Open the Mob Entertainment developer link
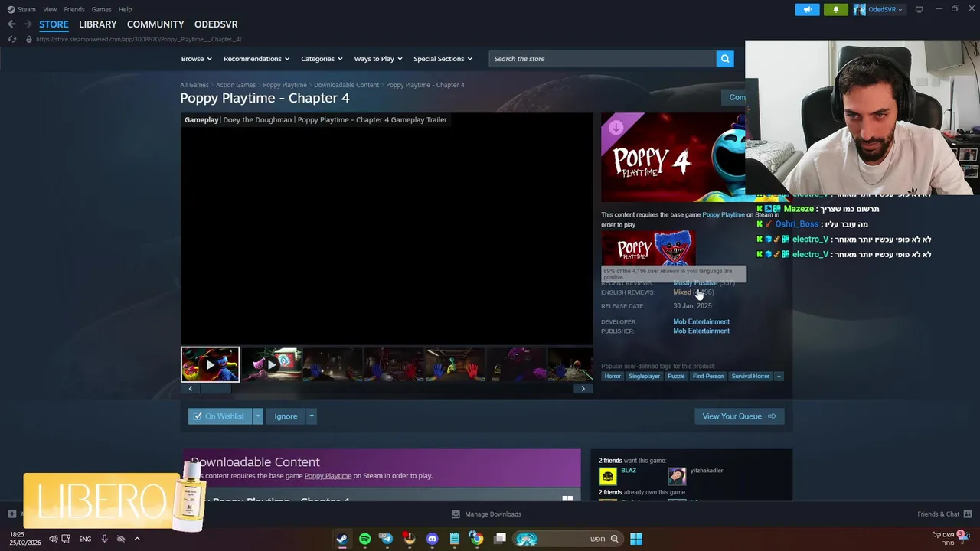Screen dimensions: 980x551 (701, 322)
